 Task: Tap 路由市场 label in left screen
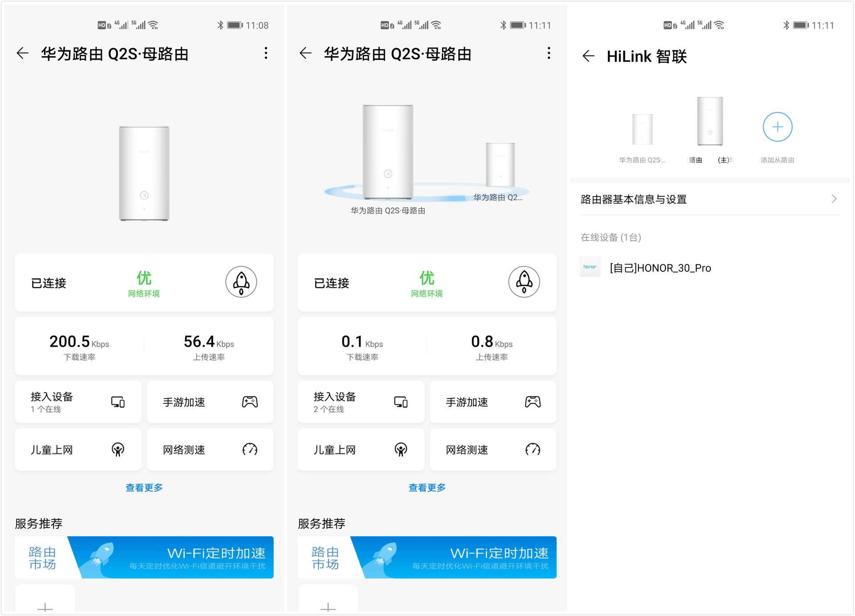42,558
